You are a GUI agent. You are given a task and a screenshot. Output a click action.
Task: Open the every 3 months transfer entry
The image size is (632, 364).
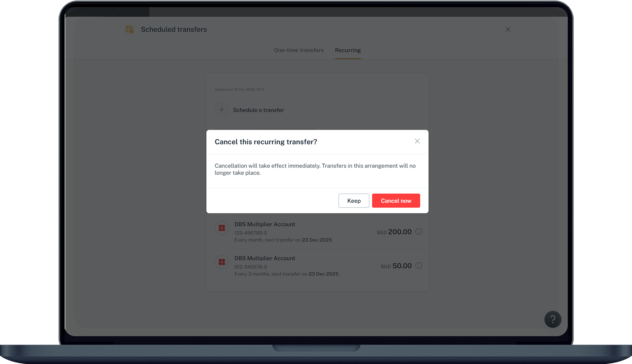286,274
